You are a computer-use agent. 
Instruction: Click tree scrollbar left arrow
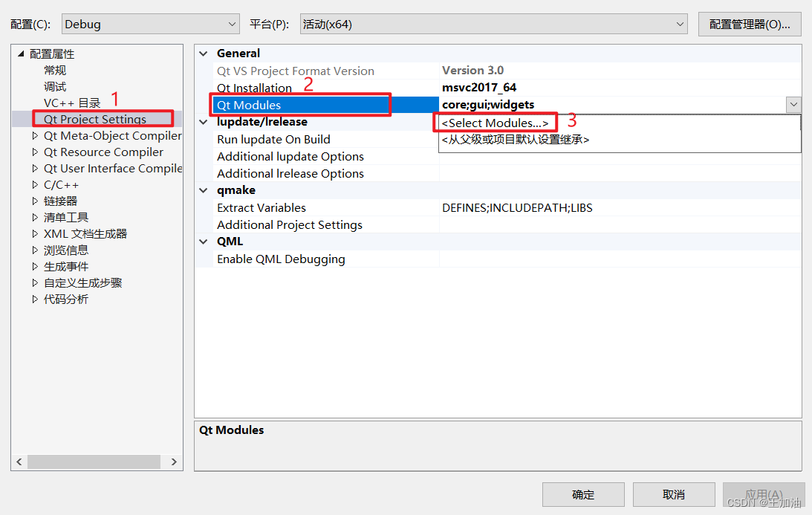click(19, 461)
